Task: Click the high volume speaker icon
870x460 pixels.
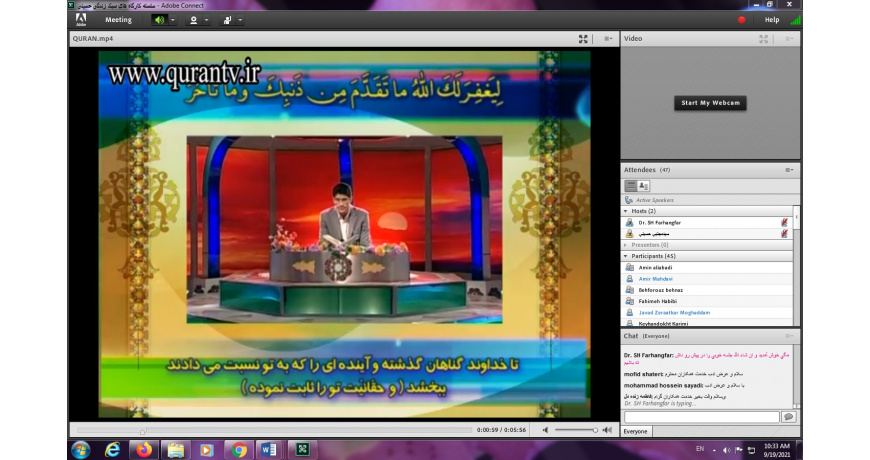Action: pos(607,430)
